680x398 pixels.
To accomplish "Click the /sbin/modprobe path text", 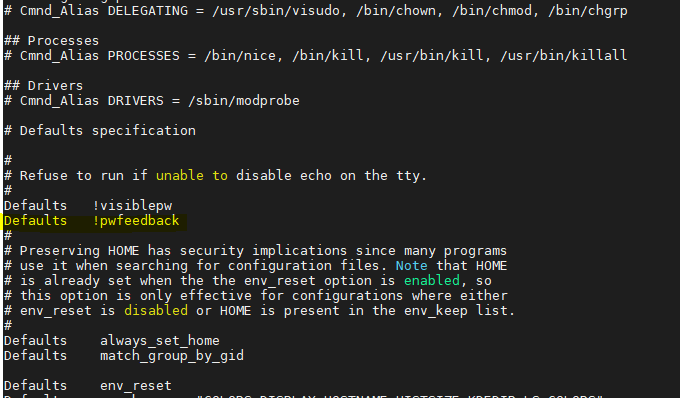I will tap(244, 101).
